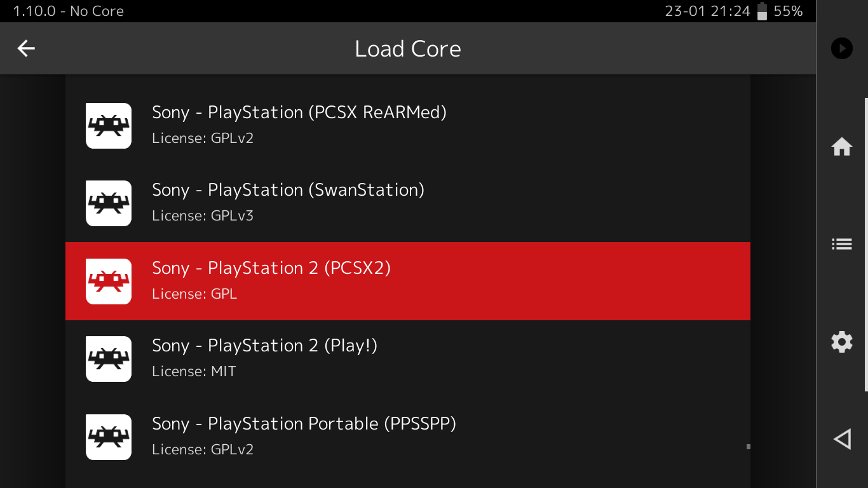Click the Play! core icon

(108, 359)
